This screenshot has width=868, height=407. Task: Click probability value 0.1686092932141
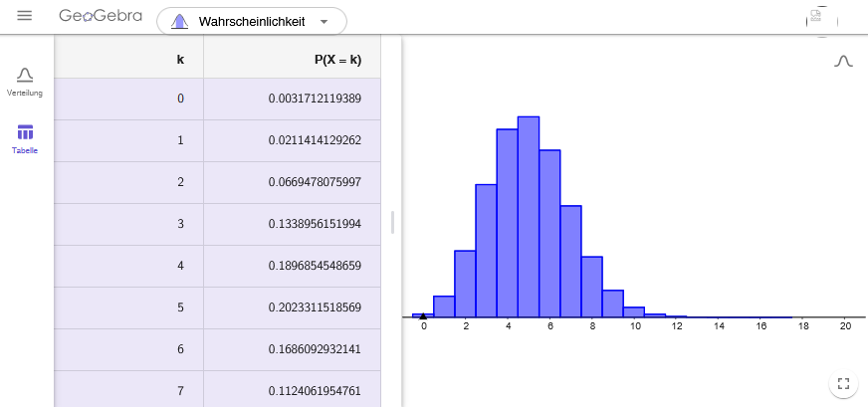click(315, 349)
